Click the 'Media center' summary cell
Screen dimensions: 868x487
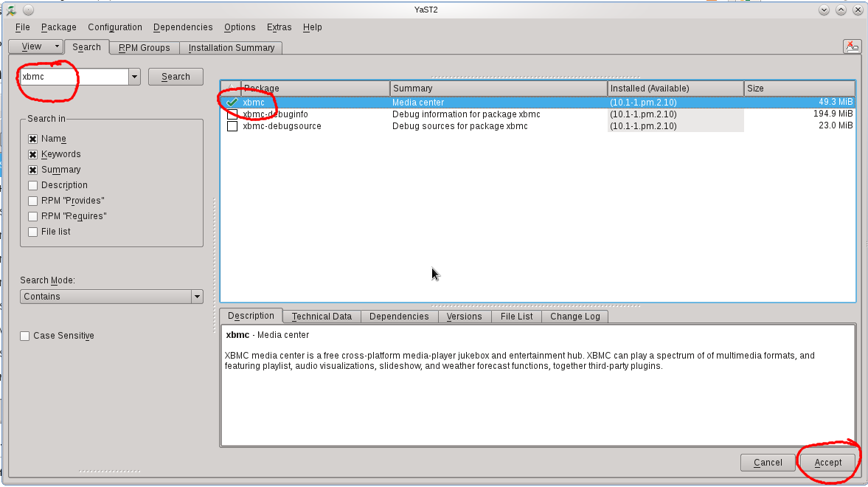coord(418,103)
